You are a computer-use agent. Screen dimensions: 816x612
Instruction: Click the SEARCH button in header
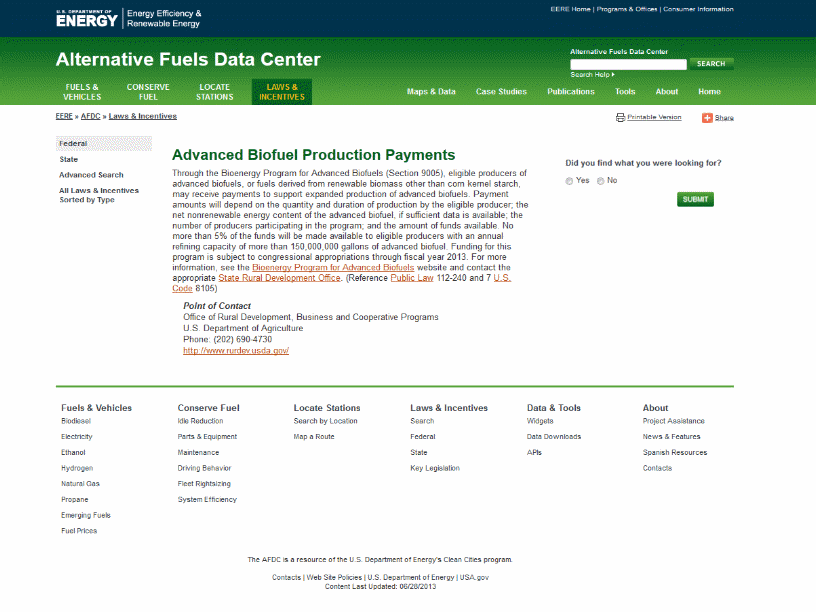point(711,64)
